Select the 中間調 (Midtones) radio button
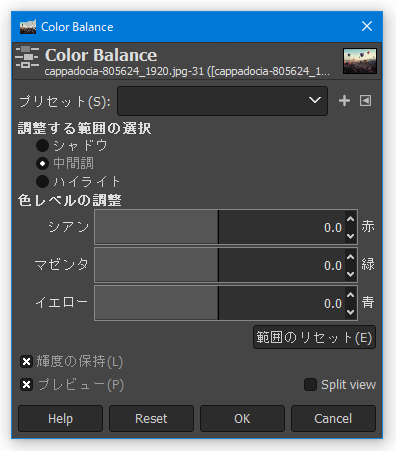 tap(42, 164)
